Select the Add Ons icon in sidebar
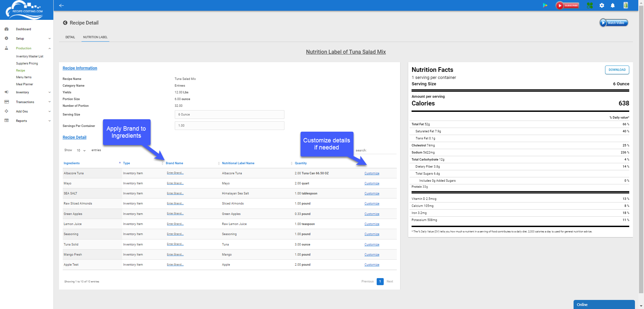Screen dimensions: 644x309 tap(6, 111)
